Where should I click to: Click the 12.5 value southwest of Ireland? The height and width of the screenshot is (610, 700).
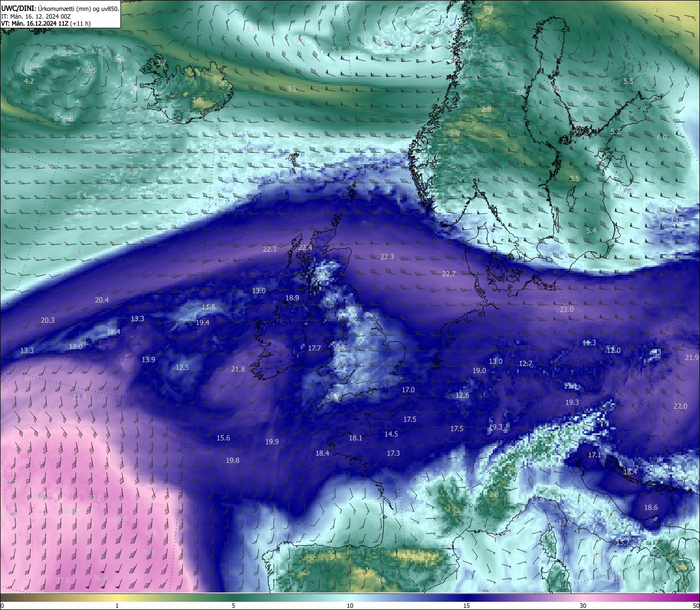[182, 367]
